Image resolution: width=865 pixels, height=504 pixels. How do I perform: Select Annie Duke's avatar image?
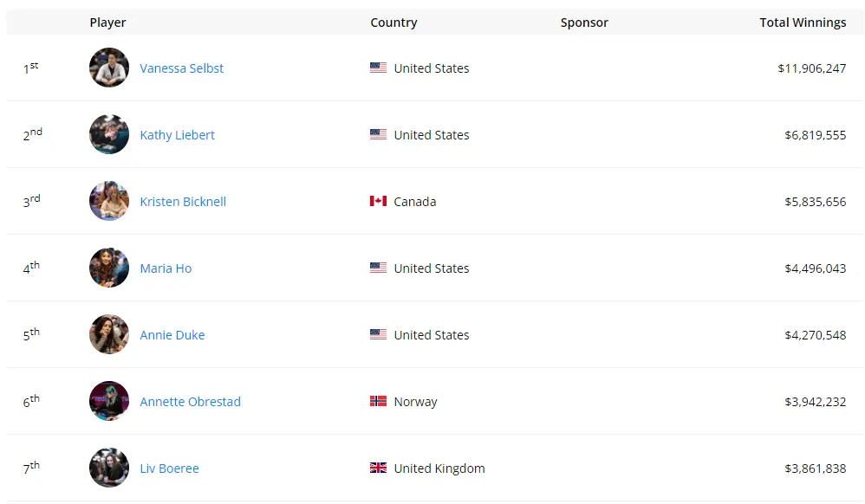point(109,334)
